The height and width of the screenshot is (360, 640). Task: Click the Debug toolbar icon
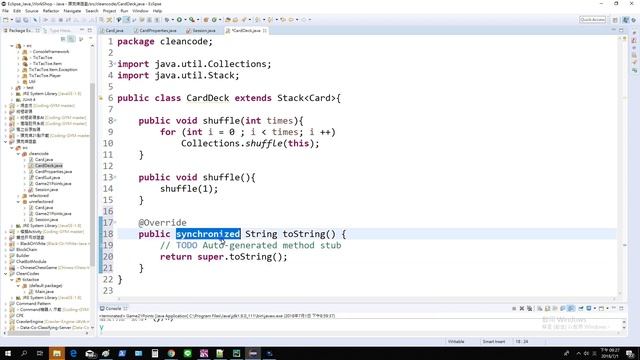167,20
